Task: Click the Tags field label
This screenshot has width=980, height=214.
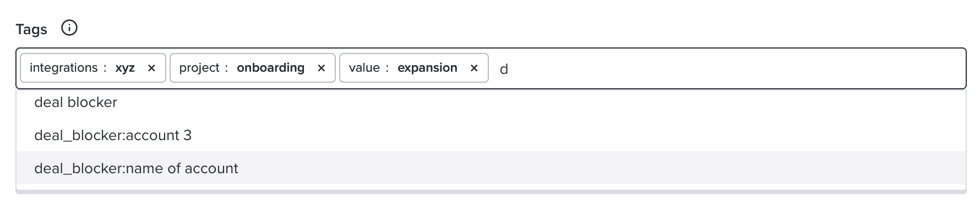Action: point(31,29)
